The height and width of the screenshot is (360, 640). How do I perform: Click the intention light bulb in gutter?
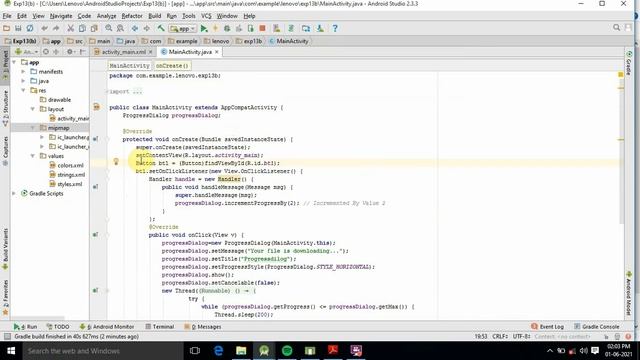click(116, 162)
